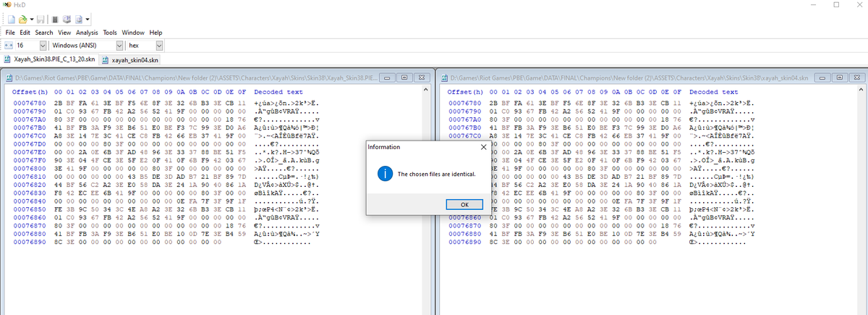Open the File menu
The image size is (868, 315).
tap(11, 33)
